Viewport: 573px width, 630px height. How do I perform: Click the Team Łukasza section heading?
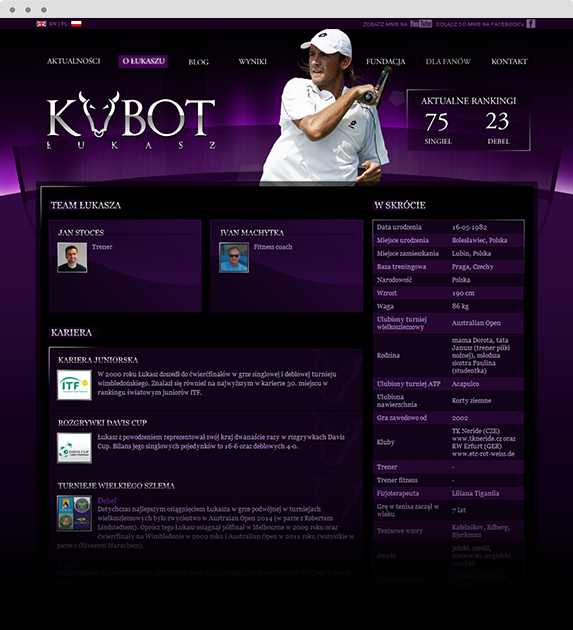[86, 205]
